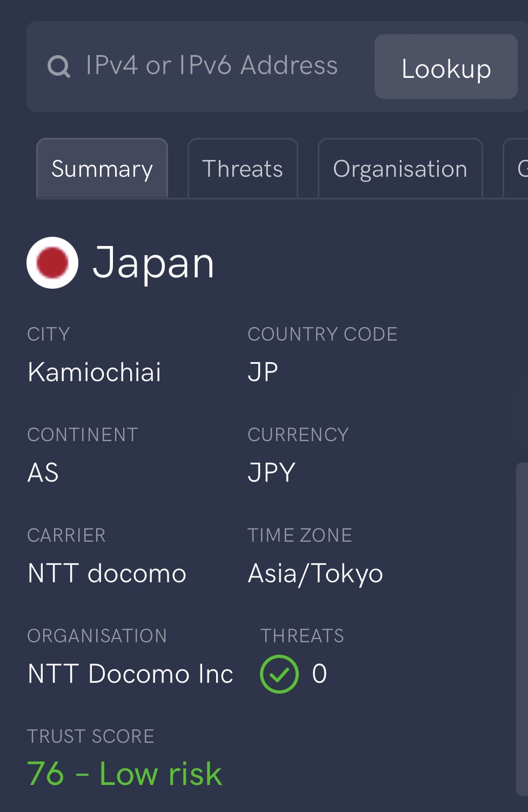Select the organisation value NTT Docomo Inc

tap(130, 674)
